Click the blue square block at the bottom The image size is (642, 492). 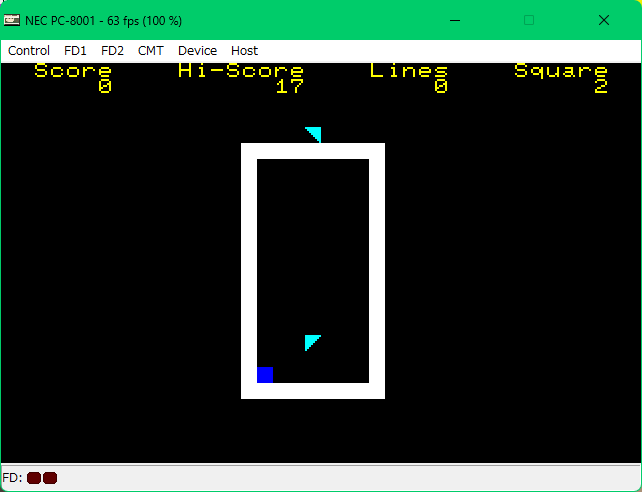pos(265,375)
